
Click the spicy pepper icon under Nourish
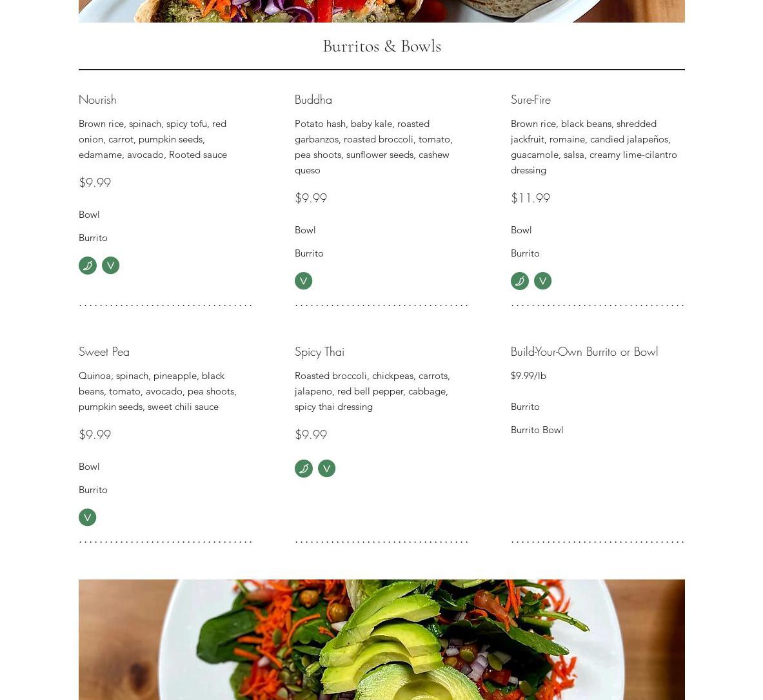[x=88, y=266]
